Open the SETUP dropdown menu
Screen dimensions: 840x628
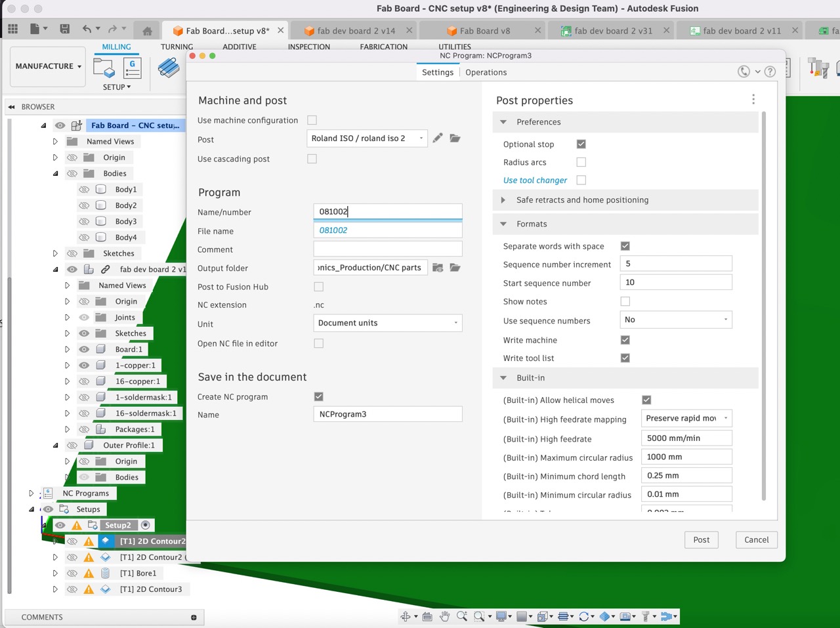click(117, 87)
